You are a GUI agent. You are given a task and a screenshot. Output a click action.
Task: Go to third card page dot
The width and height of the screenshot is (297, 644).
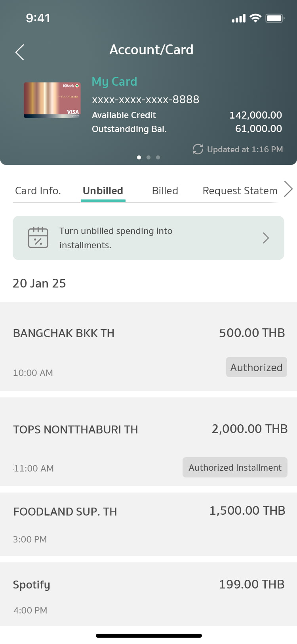(158, 157)
